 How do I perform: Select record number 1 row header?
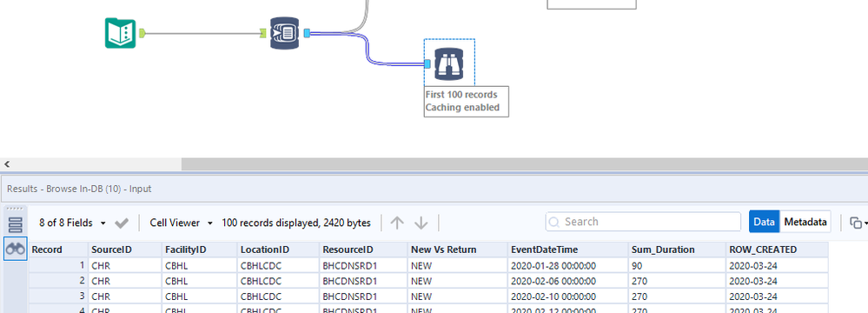[x=58, y=266]
